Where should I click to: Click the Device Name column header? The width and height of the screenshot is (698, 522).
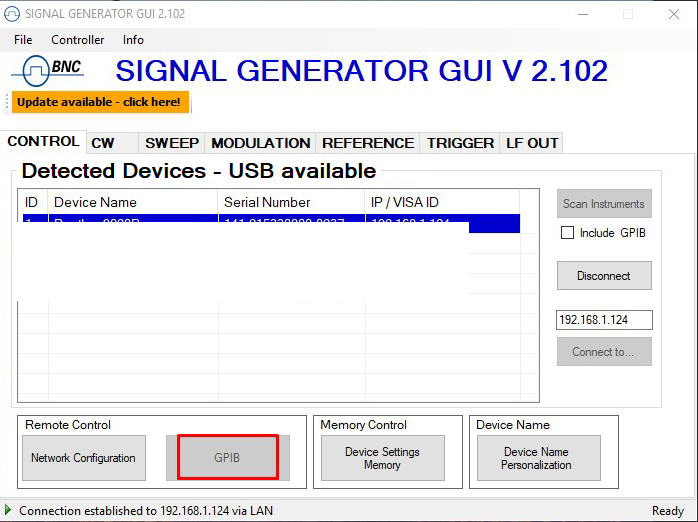pyautogui.click(x=133, y=202)
